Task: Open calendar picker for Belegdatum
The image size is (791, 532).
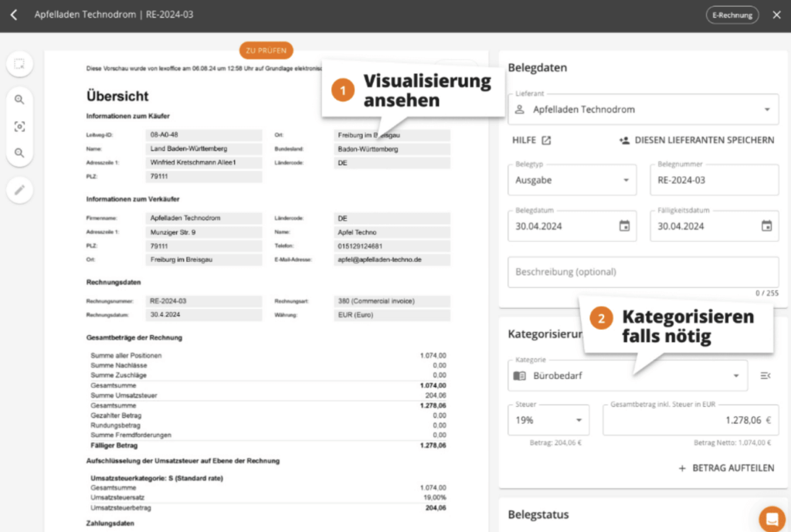Action: click(624, 226)
